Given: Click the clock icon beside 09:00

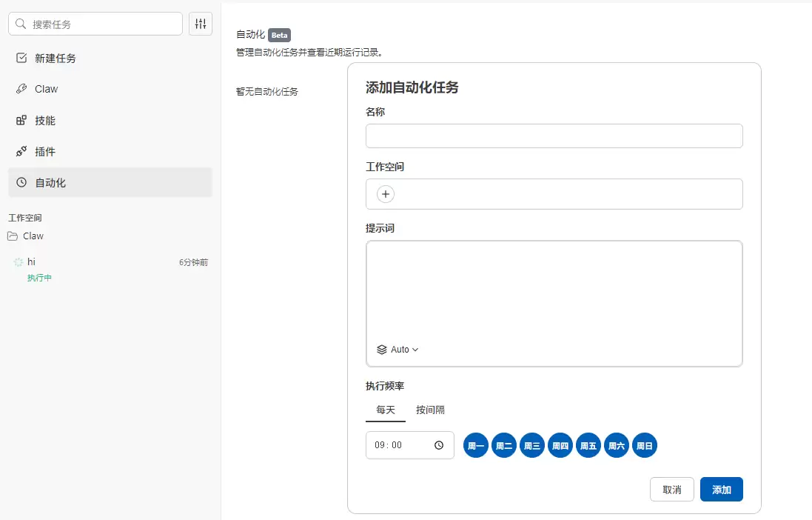Looking at the screenshot, I should (440, 444).
